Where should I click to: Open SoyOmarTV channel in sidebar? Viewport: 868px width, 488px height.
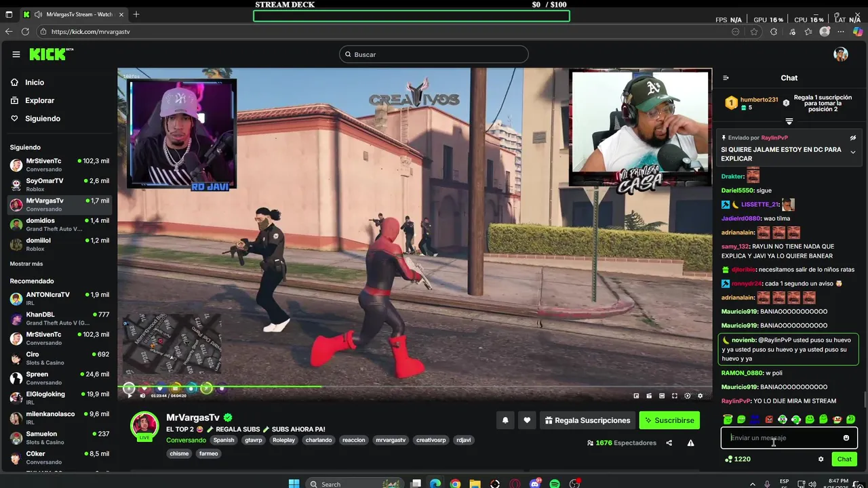click(59, 185)
